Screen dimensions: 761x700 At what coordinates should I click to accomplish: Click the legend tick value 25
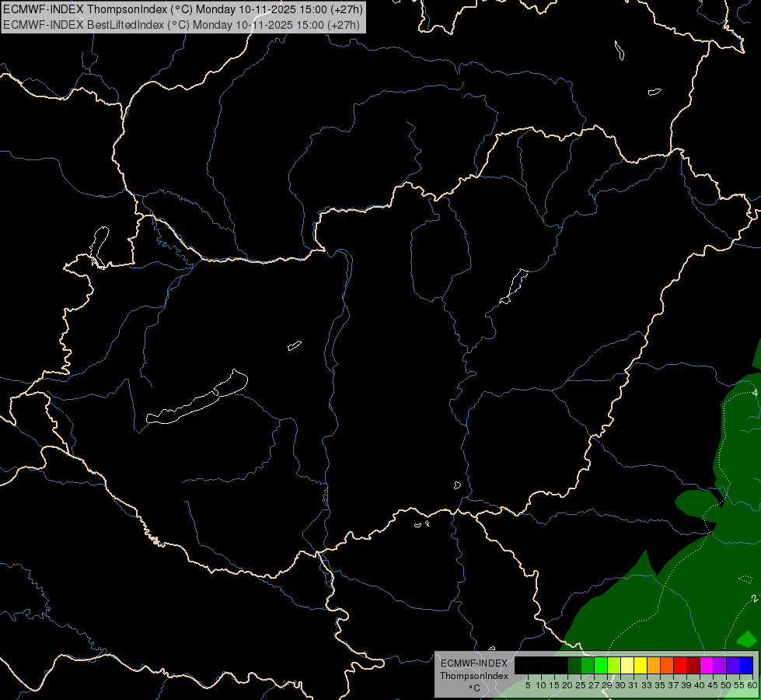click(581, 685)
